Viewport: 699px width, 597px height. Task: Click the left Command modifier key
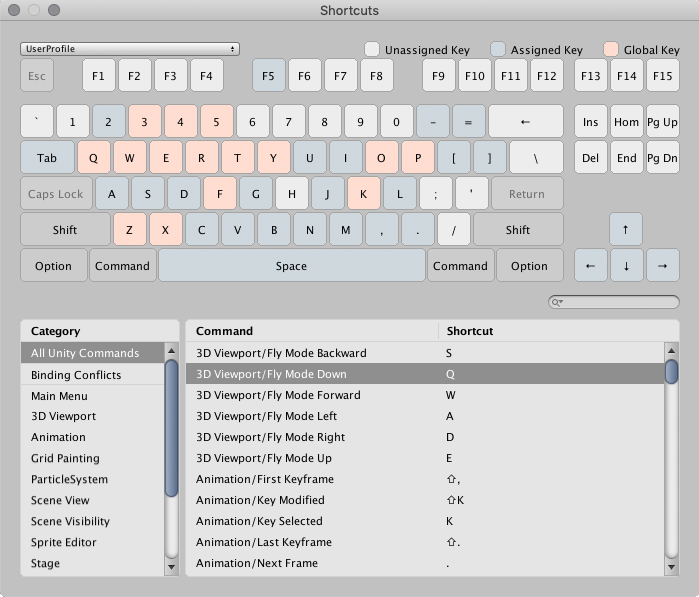pos(123,266)
